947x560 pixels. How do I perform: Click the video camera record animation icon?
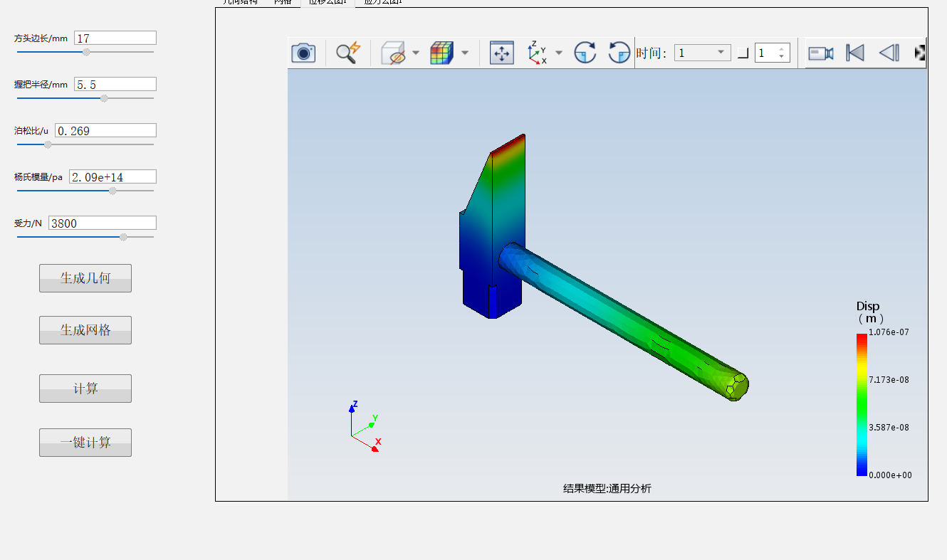pyautogui.click(x=821, y=53)
